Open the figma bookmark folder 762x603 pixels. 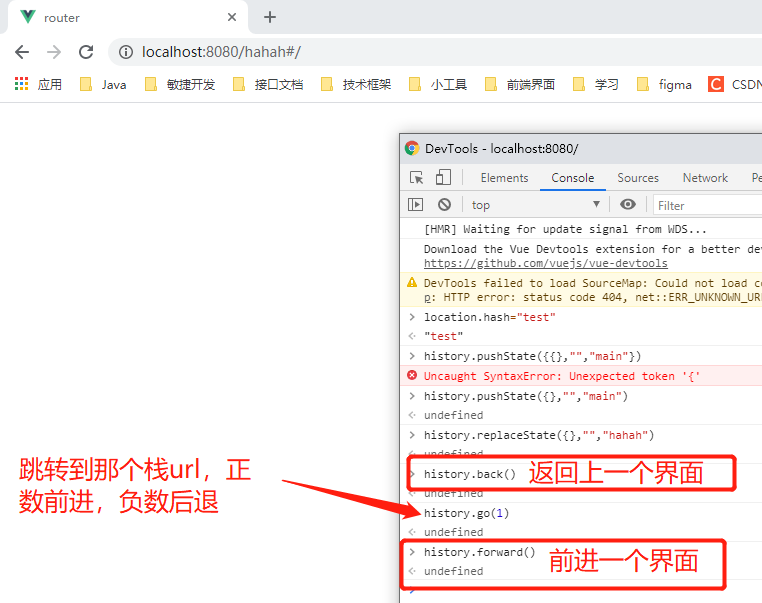point(664,85)
